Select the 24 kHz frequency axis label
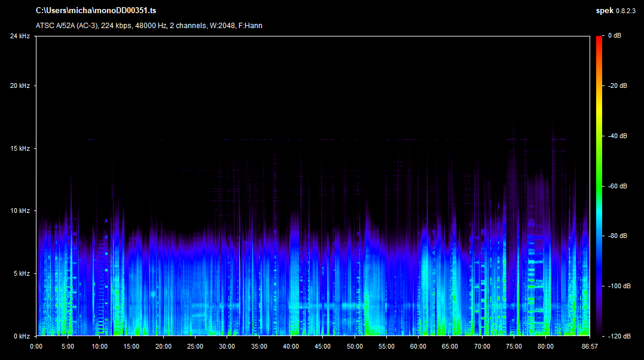The image size is (644, 360). coord(19,36)
